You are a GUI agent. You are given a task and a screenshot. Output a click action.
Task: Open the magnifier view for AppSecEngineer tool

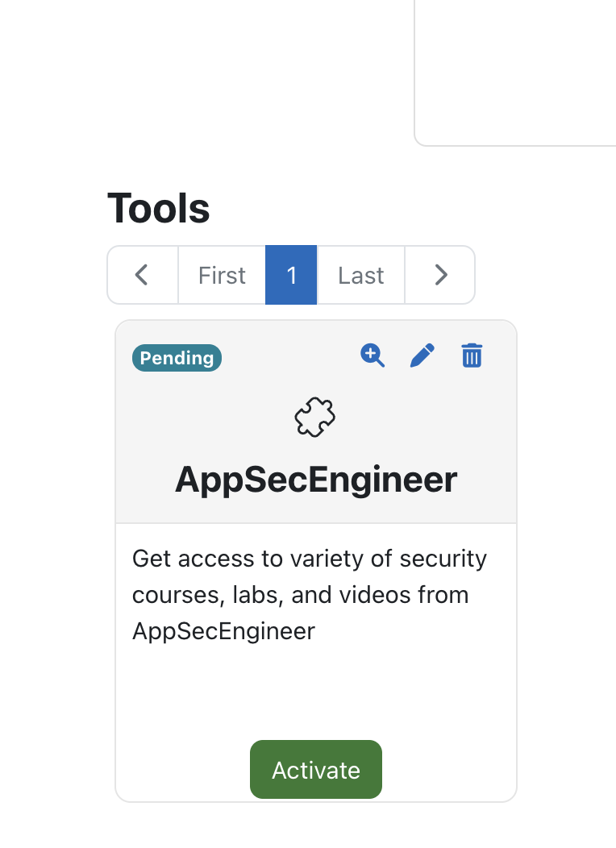372,355
